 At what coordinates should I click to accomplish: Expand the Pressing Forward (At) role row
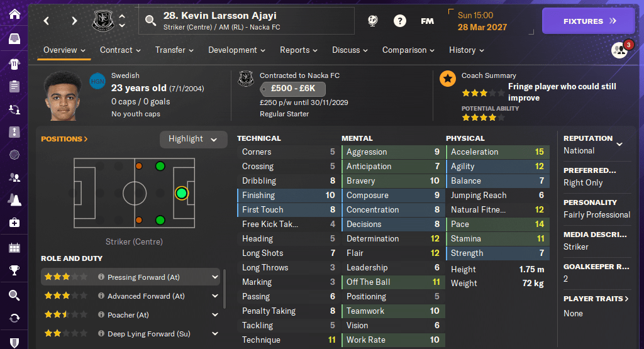[215, 277]
